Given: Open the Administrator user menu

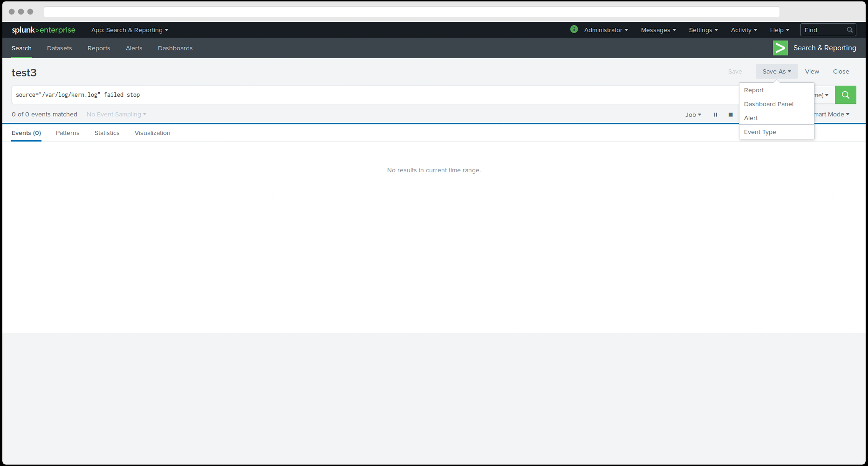Looking at the screenshot, I should pyautogui.click(x=606, y=30).
